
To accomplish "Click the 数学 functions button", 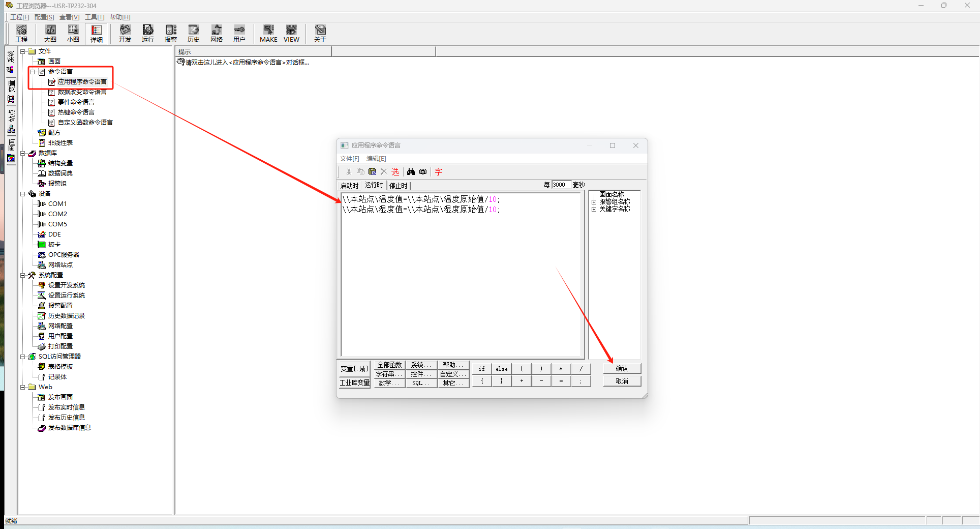I will pyautogui.click(x=389, y=383).
